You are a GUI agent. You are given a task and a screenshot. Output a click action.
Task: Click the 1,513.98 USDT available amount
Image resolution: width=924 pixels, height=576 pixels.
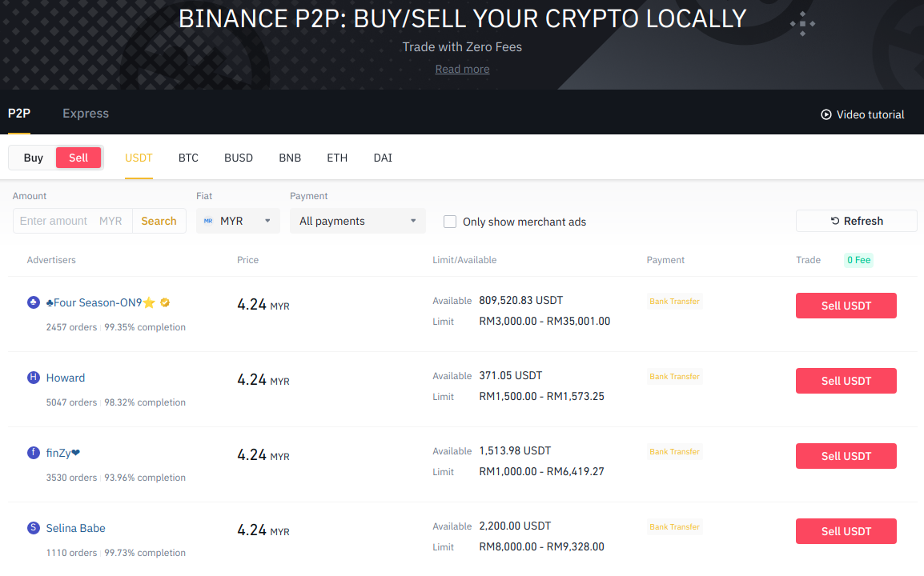[515, 450]
